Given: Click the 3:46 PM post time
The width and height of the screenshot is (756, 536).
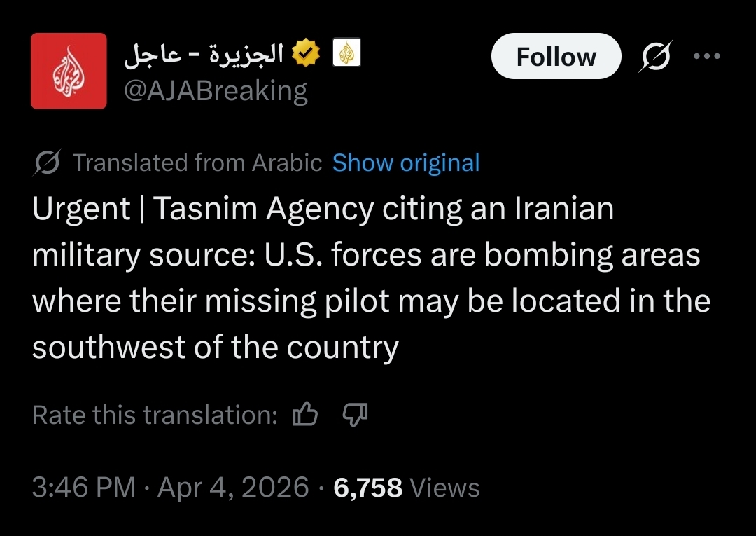Looking at the screenshot, I should pyautogui.click(x=83, y=487).
